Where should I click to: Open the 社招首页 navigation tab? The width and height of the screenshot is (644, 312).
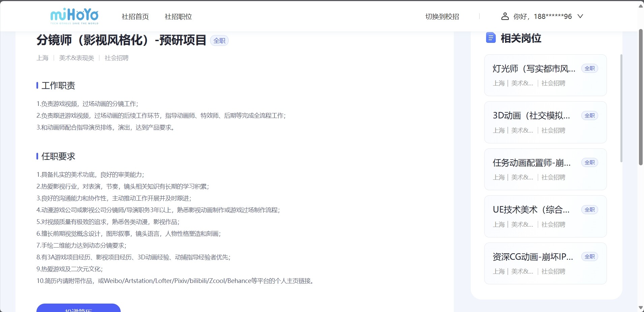pyautogui.click(x=135, y=17)
